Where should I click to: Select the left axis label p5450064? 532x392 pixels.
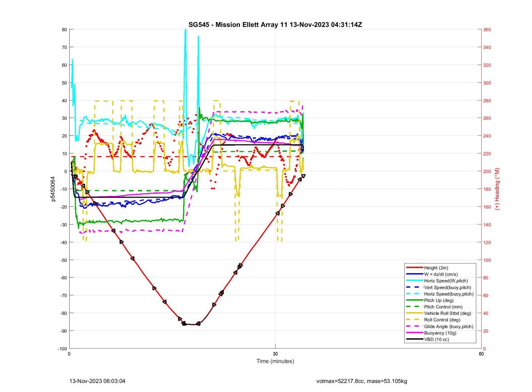(53, 189)
